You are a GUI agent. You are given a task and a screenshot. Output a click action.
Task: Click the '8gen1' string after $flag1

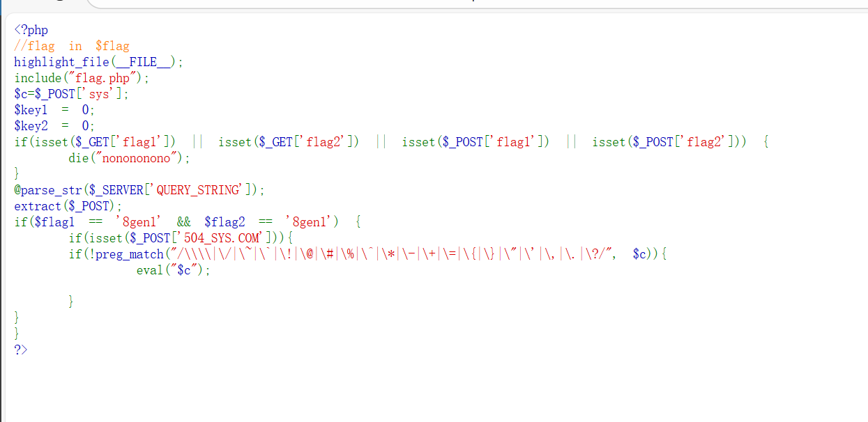click(139, 222)
